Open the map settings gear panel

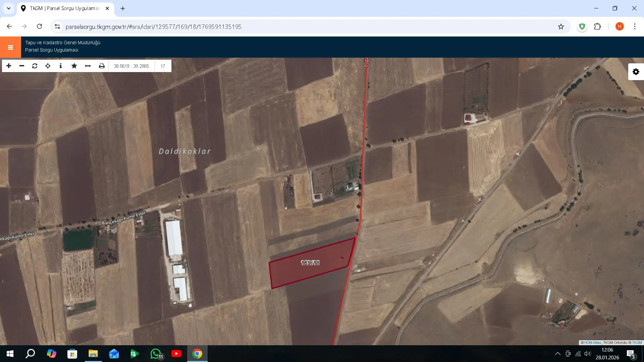(x=636, y=72)
